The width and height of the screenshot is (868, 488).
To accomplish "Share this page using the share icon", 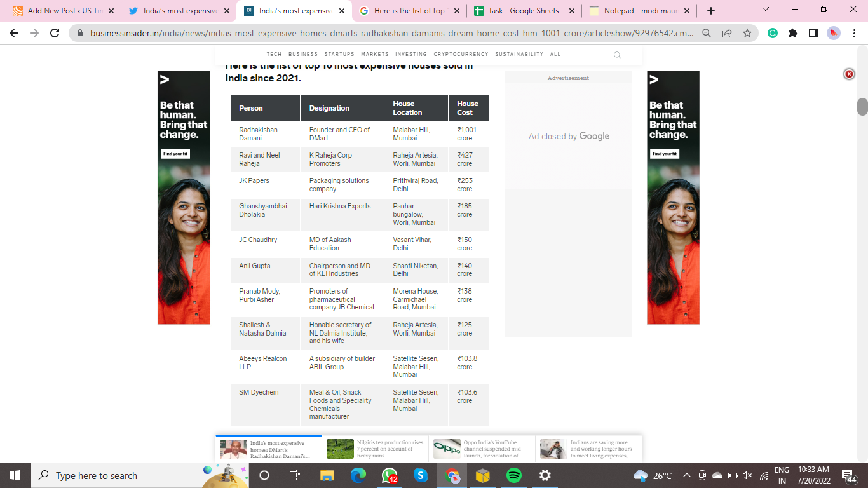I will 727,33.
